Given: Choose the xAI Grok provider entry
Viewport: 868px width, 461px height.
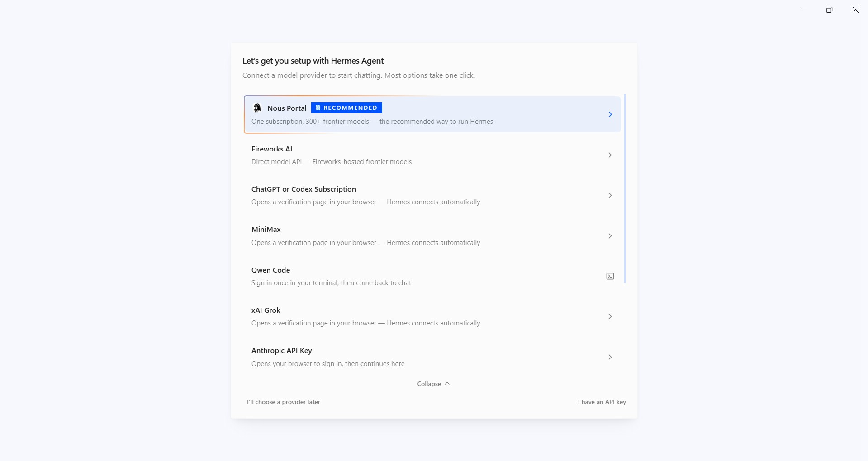Looking at the screenshot, I should tap(432, 316).
